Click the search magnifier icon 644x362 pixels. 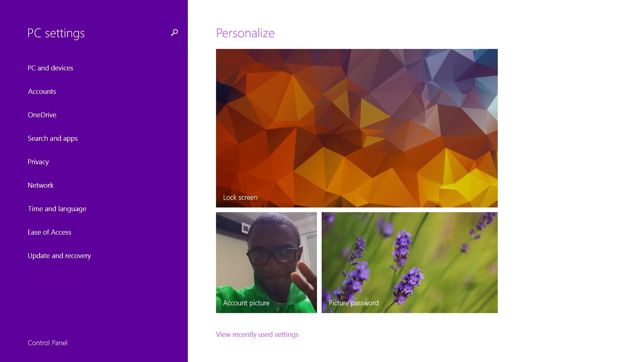pyautogui.click(x=174, y=33)
